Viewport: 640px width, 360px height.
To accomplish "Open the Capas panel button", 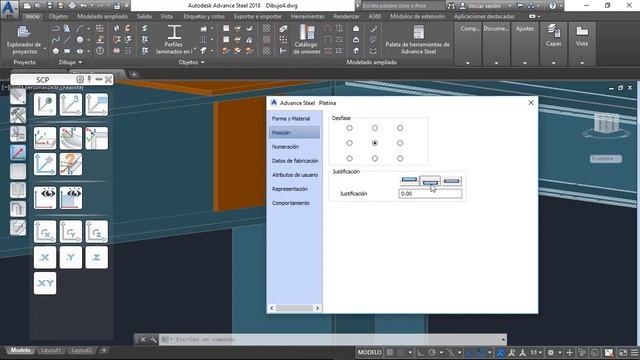I will [x=553, y=36].
